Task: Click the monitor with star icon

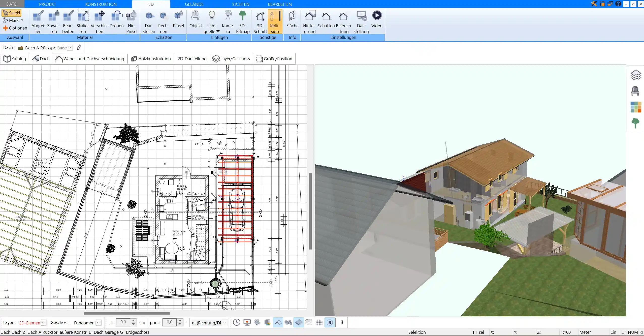Action: click(247, 322)
